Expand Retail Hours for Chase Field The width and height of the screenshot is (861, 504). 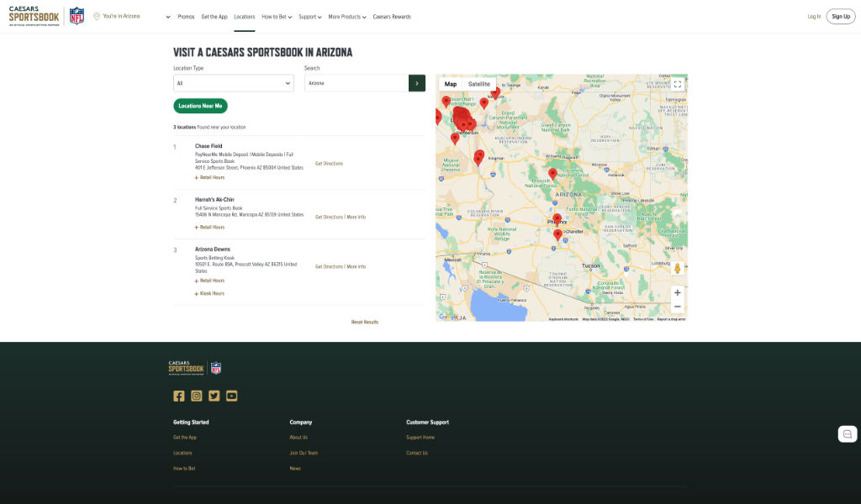click(x=209, y=178)
